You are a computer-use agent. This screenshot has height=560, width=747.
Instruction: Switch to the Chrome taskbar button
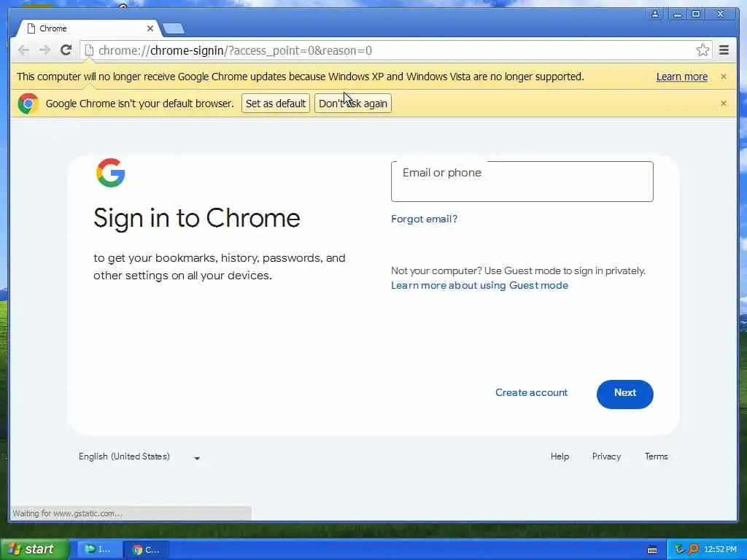(145, 550)
